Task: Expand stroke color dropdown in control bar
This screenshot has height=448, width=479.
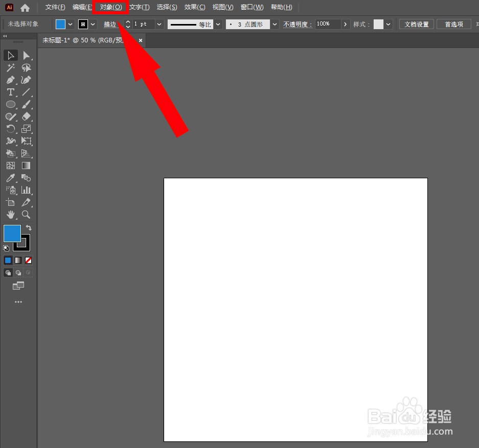Action: coord(93,24)
